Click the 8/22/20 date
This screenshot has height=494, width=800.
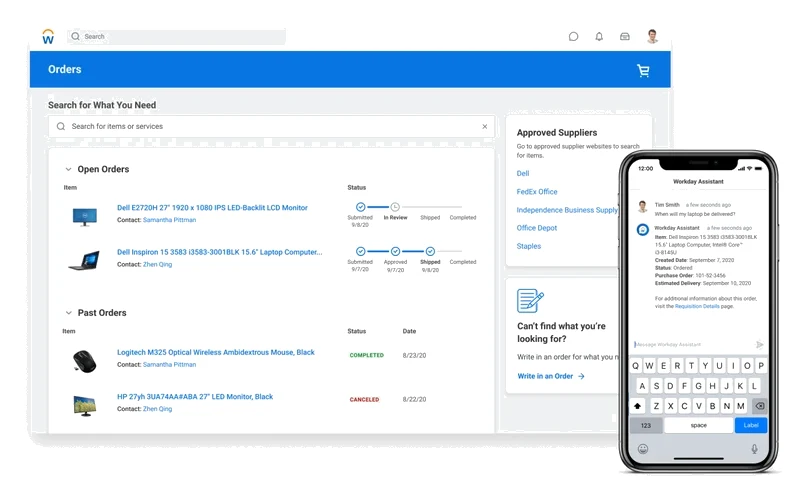pos(414,399)
